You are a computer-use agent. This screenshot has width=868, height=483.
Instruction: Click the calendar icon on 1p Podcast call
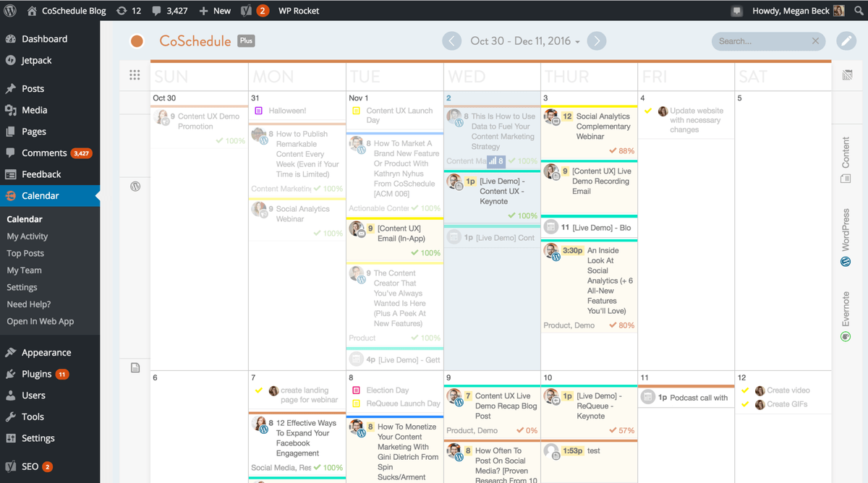coord(648,397)
